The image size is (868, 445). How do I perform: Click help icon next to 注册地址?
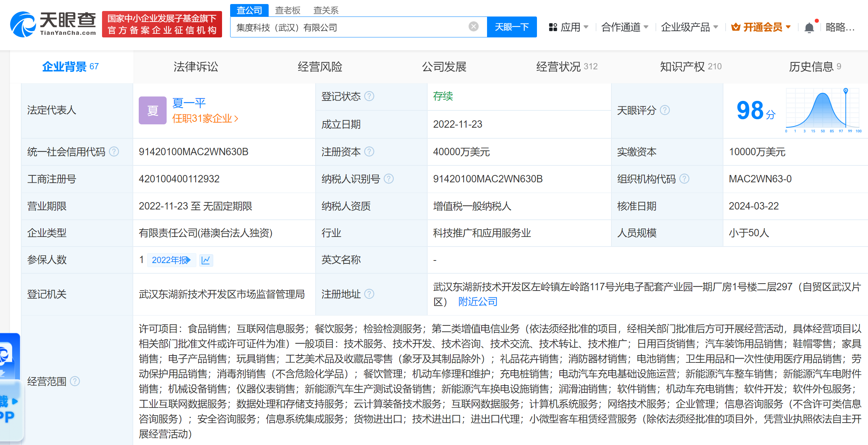pyautogui.click(x=369, y=294)
